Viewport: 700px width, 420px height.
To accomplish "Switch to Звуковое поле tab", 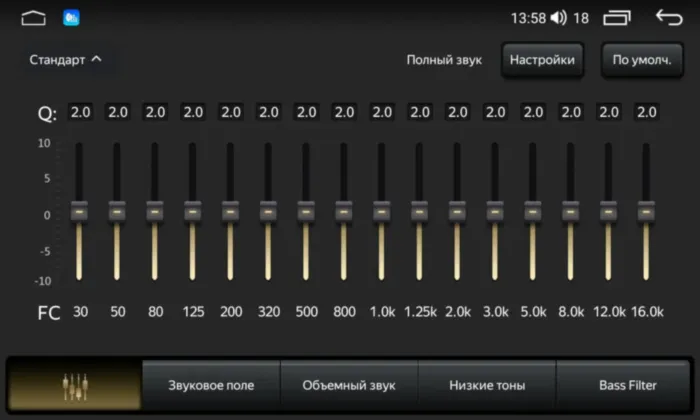I will (211, 385).
